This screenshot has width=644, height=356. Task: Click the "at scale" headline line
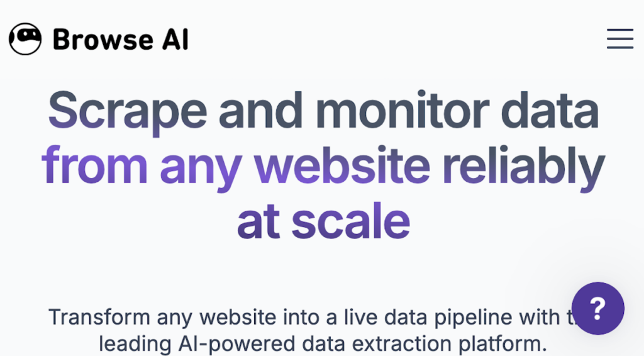pos(323,220)
